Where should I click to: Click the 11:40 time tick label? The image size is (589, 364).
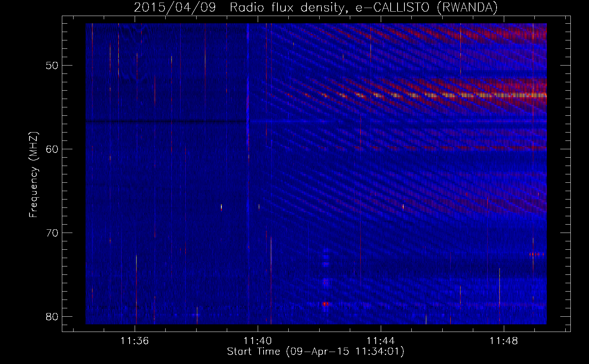pos(258,341)
